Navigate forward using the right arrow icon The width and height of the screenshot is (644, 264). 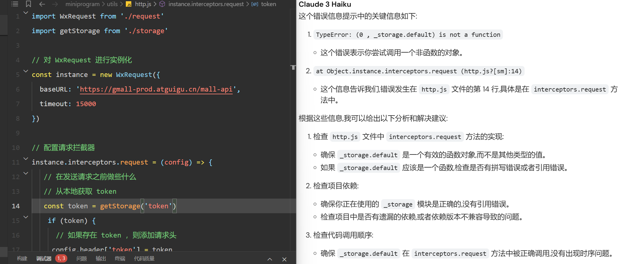coord(55,4)
